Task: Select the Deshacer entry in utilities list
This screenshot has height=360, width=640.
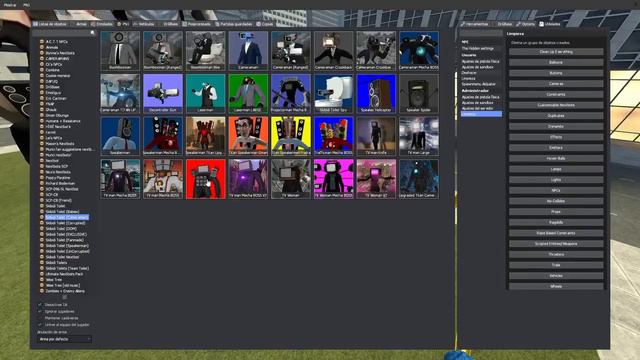Action: tap(469, 73)
